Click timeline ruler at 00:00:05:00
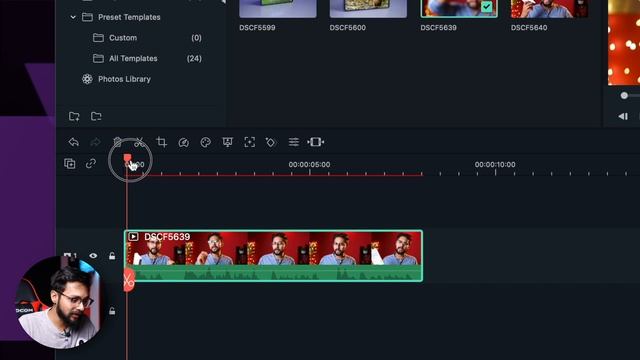Viewport: 640px width, 360px height. coord(309,164)
